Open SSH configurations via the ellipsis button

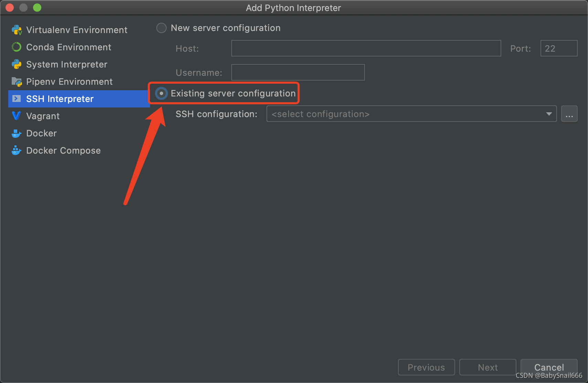(569, 114)
